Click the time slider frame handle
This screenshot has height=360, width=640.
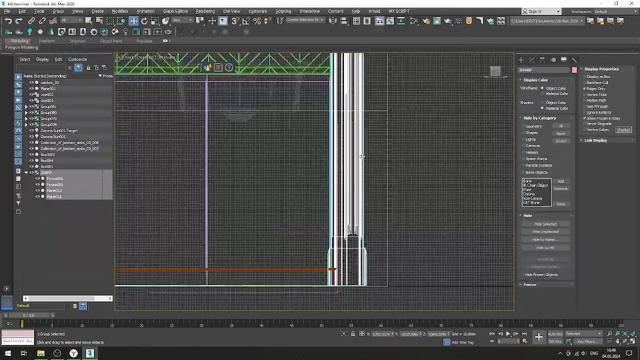[29, 315]
